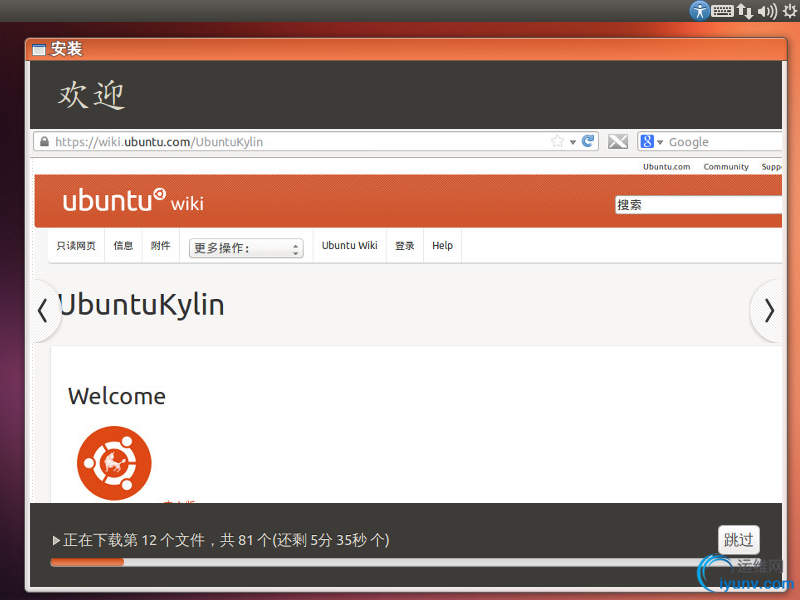Open the Help menu item

coord(442,245)
